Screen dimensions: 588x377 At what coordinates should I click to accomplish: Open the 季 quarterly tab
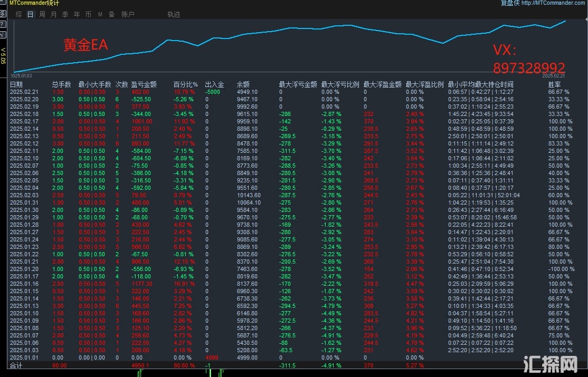[x=65, y=14]
